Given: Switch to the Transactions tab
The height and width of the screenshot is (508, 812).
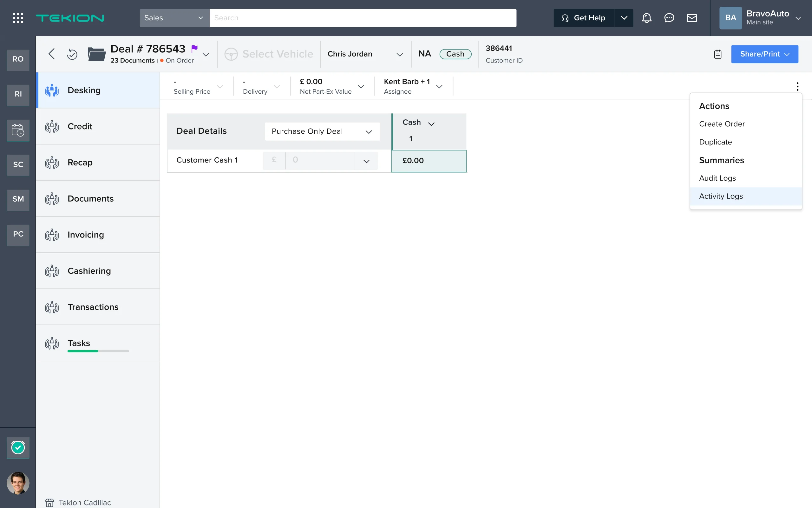Looking at the screenshot, I should click(98, 307).
